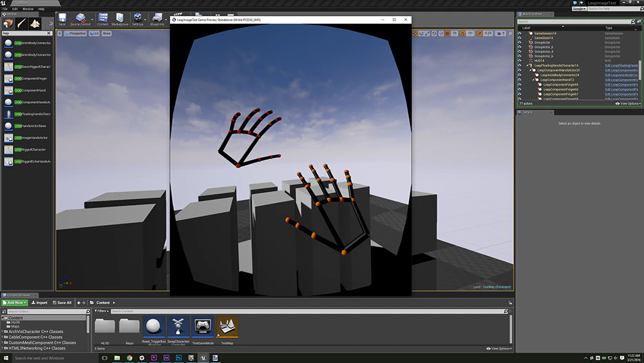Open After Effects from the taskbar
Viewport: 644px width, 363px height.
(166, 358)
